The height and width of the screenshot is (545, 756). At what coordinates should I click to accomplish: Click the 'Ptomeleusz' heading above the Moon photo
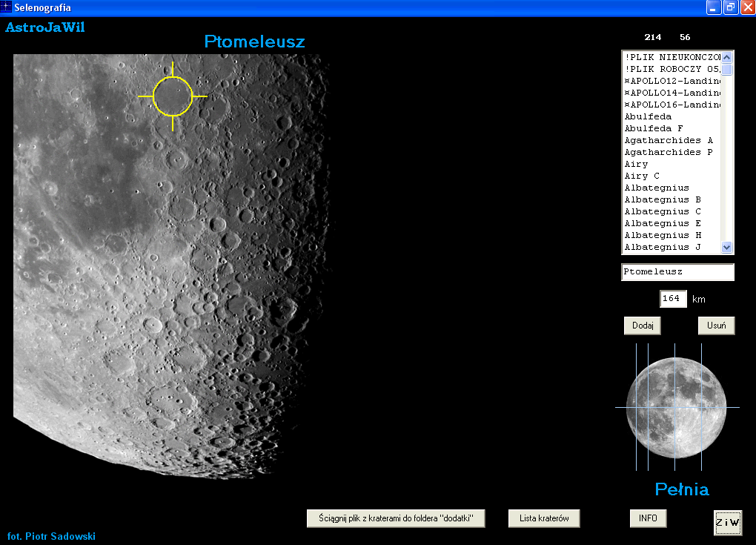click(254, 42)
